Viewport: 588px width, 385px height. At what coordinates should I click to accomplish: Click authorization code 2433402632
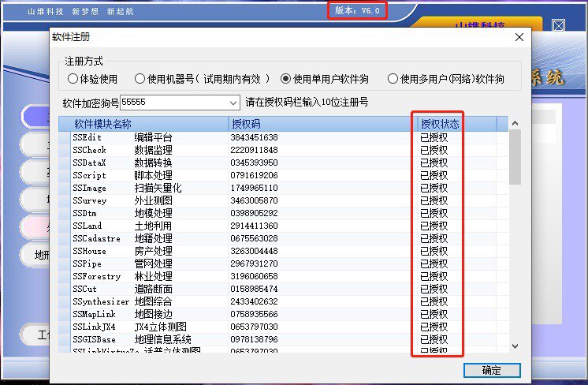[255, 301]
